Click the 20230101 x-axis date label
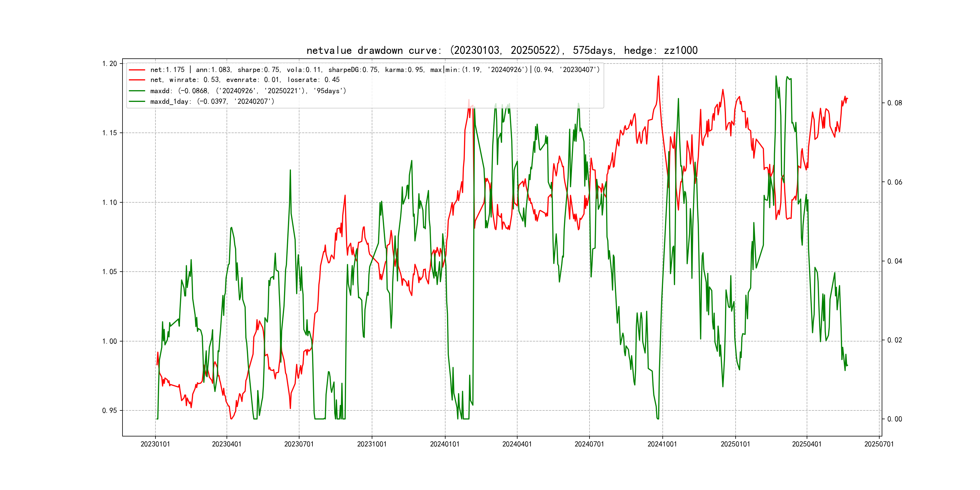Screen dimensions: 980x490 coord(155,444)
